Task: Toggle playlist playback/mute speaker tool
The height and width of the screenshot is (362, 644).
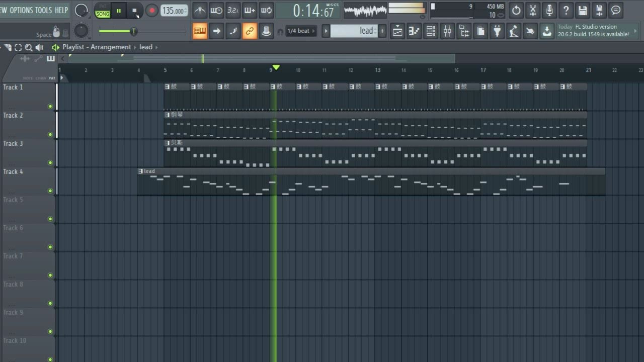Action: pyautogui.click(x=39, y=47)
